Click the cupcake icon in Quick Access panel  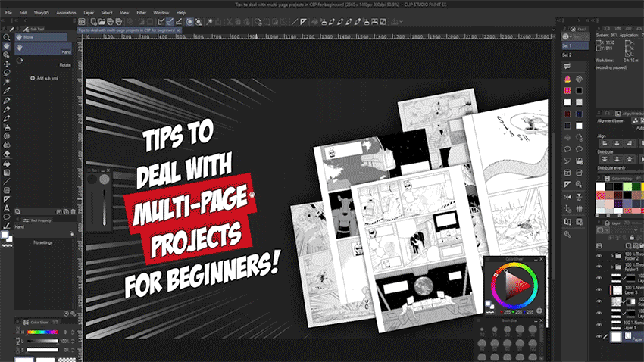[x=567, y=79]
